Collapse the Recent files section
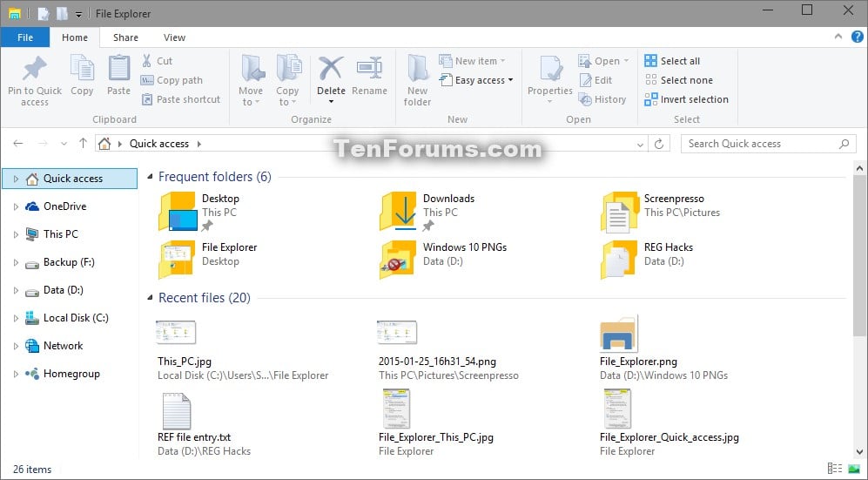The image size is (868, 480). click(x=150, y=298)
